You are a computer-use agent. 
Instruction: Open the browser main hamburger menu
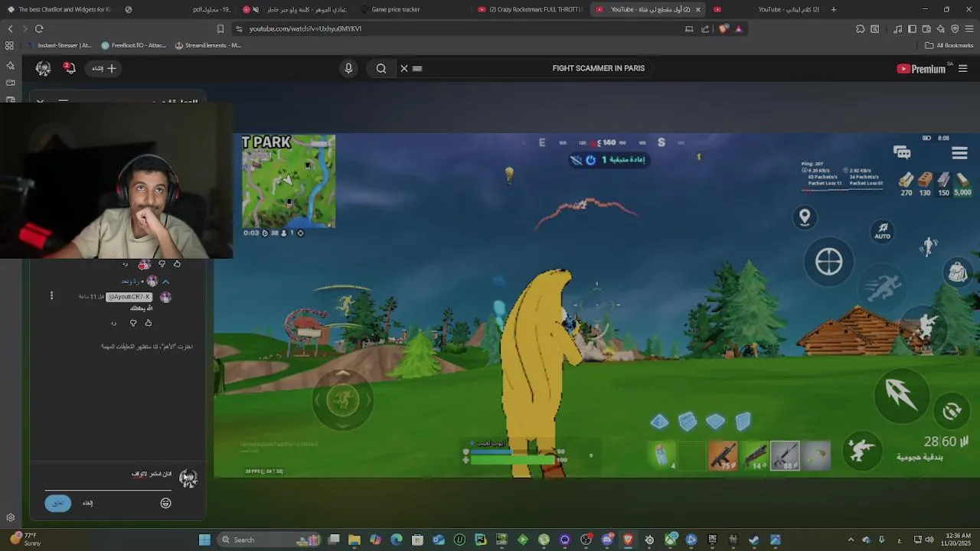[x=969, y=28]
